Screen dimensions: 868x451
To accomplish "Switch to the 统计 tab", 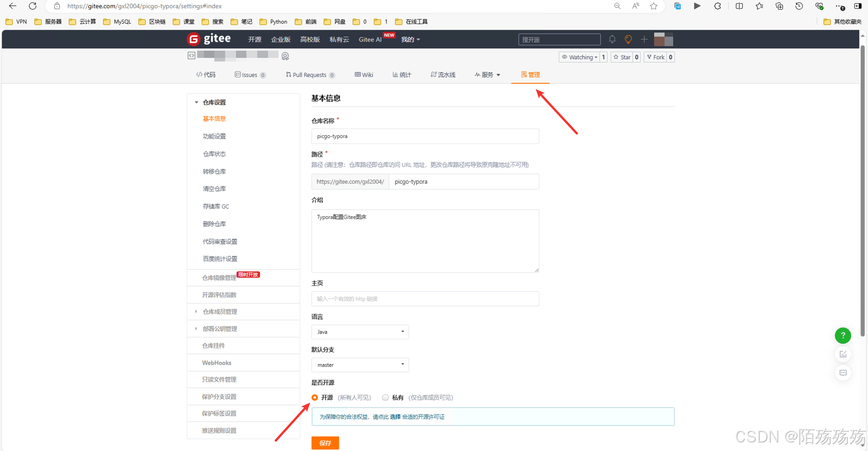I will coord(402,75).
